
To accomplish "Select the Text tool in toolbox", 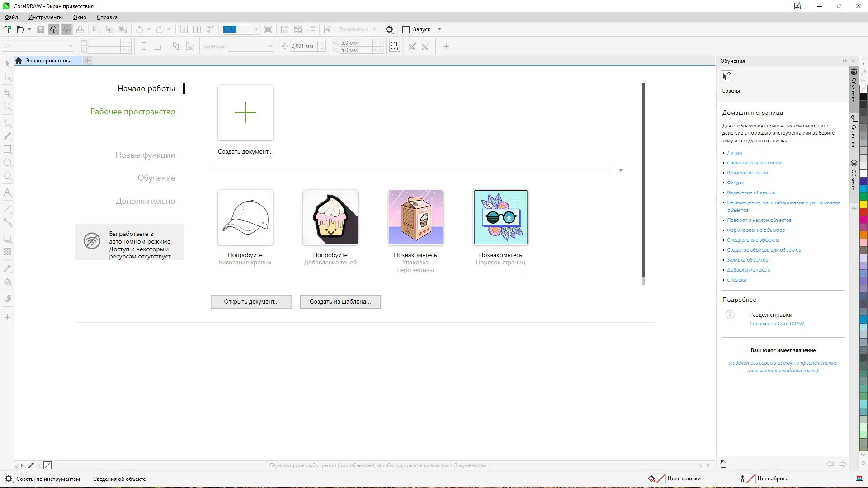I will (7, 193).
